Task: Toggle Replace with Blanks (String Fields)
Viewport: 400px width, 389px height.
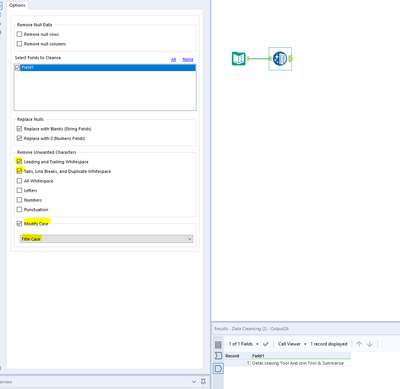Action: 19,129
